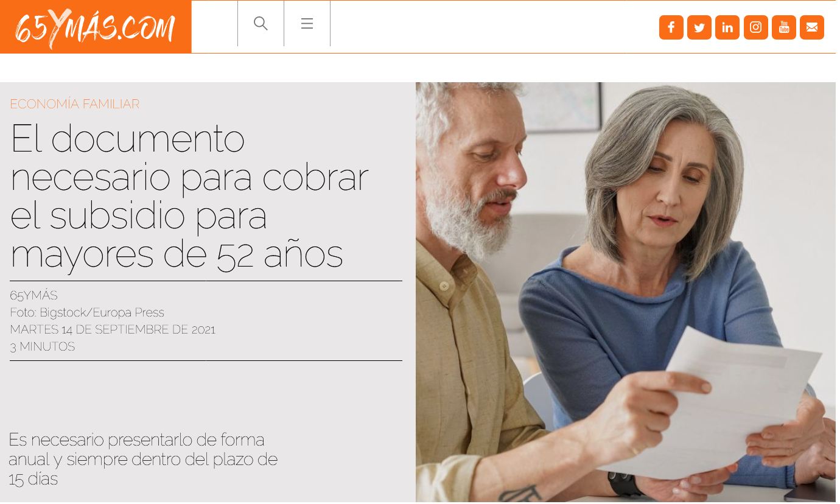This screenshot has height=504, width=840.
Task: Click the headline about subsidio mayores de 52
Action: coord(189,196)
